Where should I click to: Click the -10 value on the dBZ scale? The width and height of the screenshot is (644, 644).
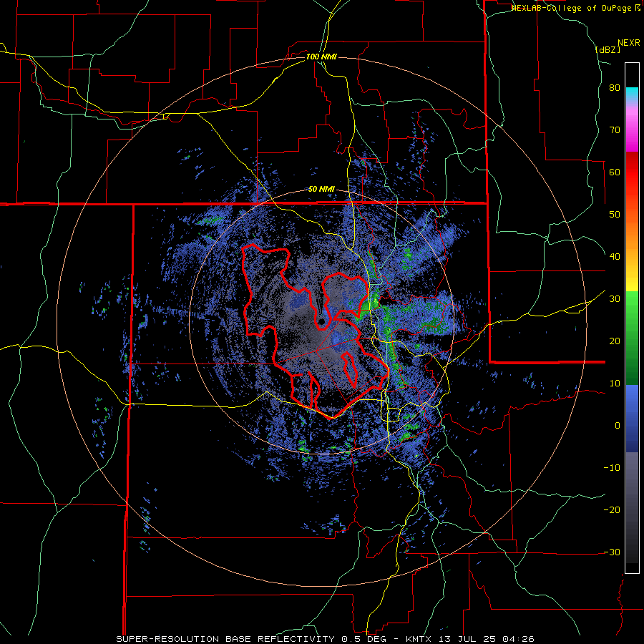click(x=612, y=468)
